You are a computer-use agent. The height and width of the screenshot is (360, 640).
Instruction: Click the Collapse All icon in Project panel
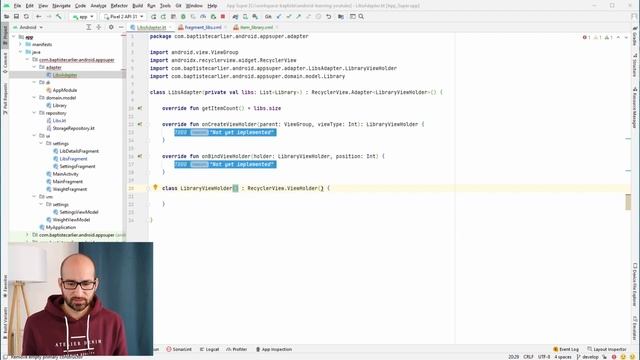(99, 27)
